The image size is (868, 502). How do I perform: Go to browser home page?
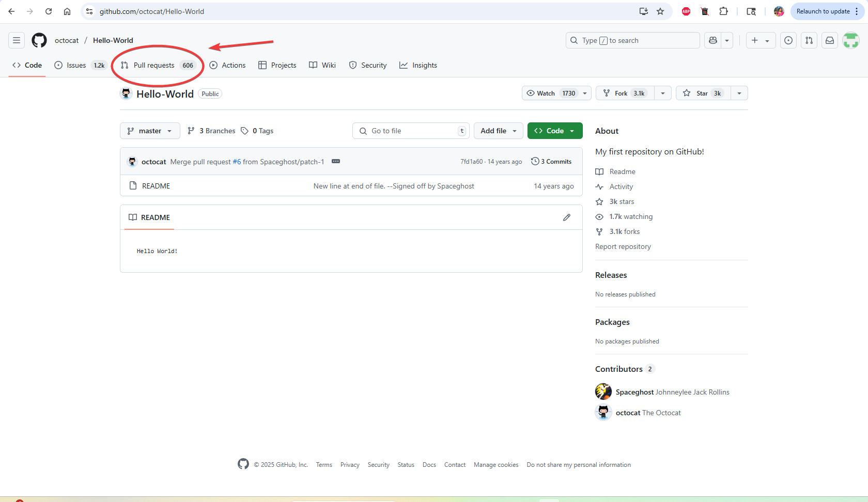67,11
